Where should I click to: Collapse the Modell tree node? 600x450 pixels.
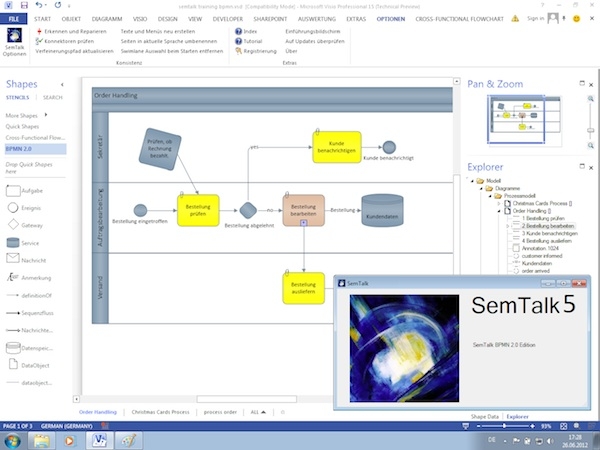pyautogui.click(x=472, y=181)
